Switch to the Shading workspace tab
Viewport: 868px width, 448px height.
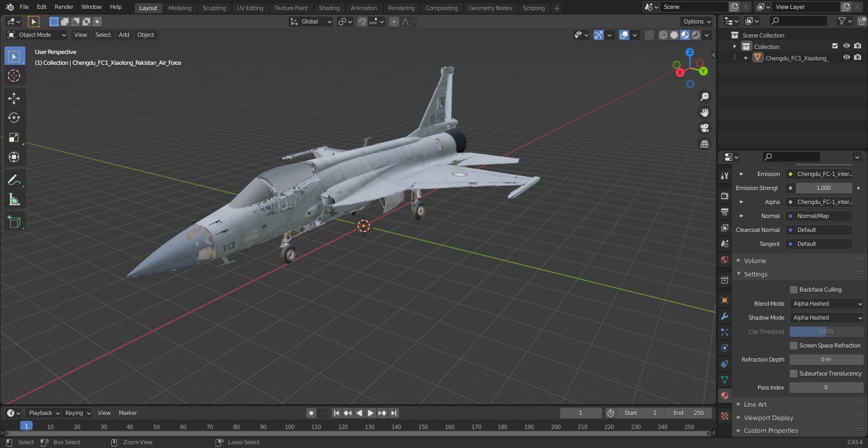coord(329,8)
